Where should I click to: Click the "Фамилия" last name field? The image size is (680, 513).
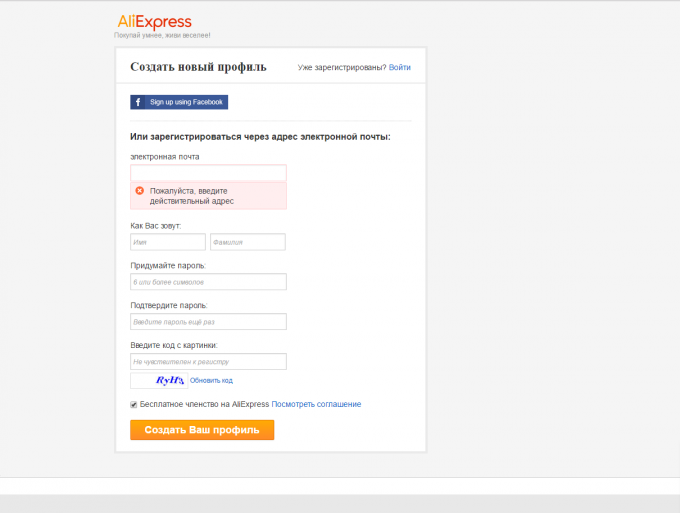[247, 242]
